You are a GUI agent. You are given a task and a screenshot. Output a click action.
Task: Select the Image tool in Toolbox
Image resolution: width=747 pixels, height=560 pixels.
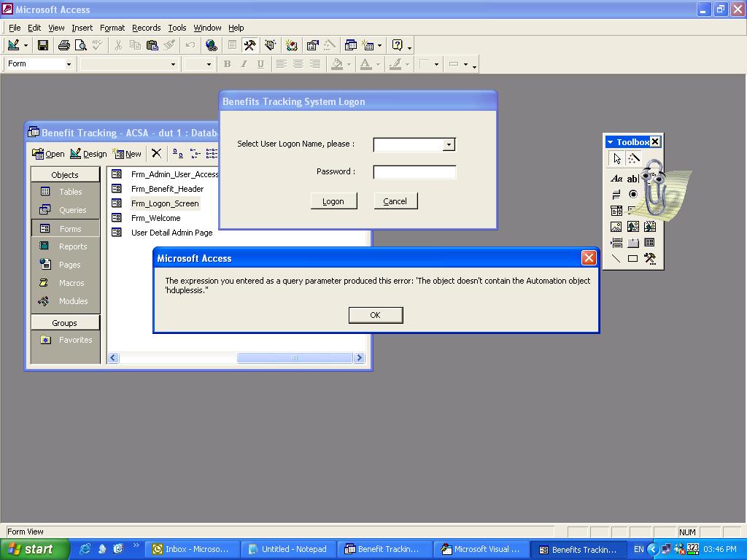(x=616, y=227)
